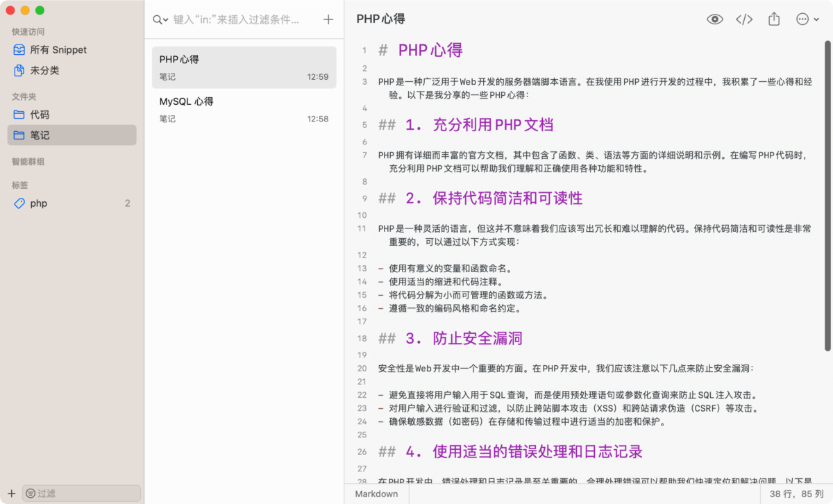
Task: Click the php tag count 2
Action: click(x=127, y=203)
